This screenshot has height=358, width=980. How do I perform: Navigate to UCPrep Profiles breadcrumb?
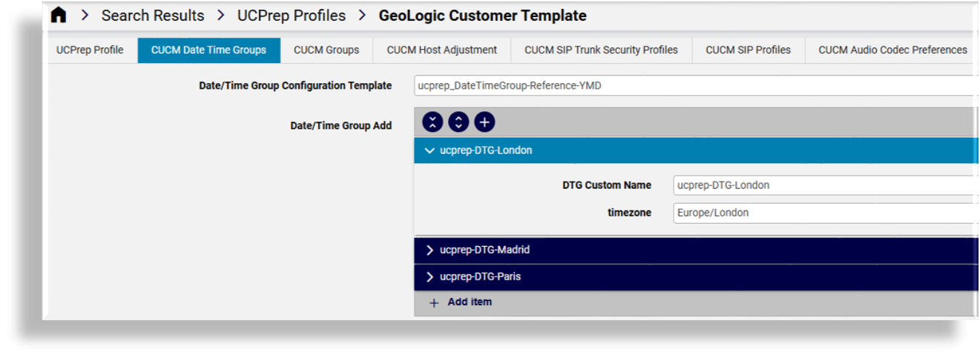point(292,16)
